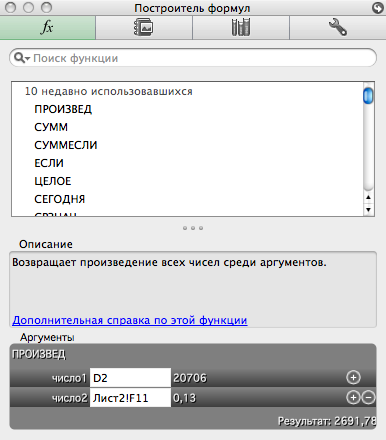The width and height of the screenshot is (386, 440).
Task: Select the СУММЕСЛИ function
Action: 66,145
